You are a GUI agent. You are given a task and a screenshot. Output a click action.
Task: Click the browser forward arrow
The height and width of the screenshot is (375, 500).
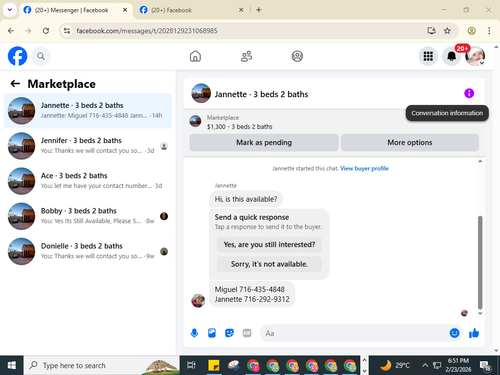pyautogui.click(x=28, y=31)
